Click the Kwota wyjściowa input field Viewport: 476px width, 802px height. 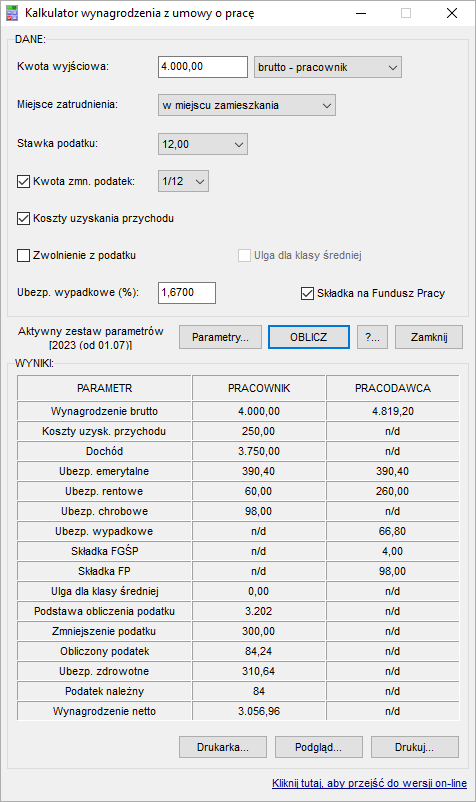coord(203,67)
